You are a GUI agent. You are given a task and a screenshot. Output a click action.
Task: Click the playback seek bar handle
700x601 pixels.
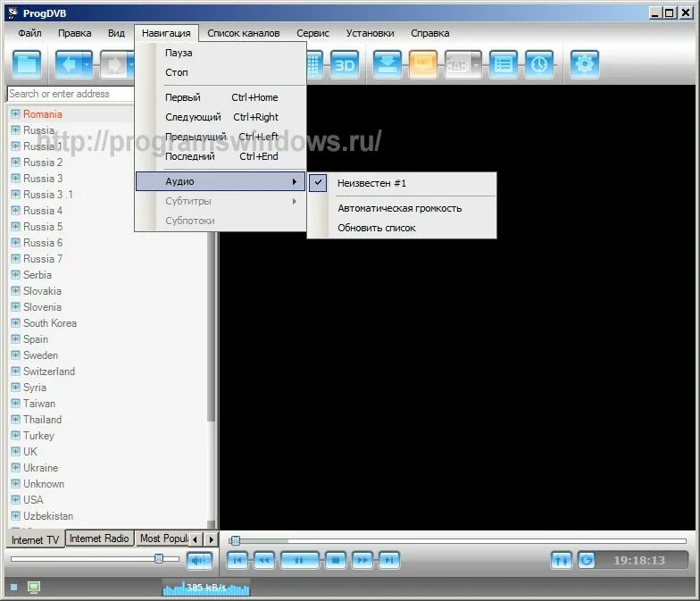pos(236,541)
